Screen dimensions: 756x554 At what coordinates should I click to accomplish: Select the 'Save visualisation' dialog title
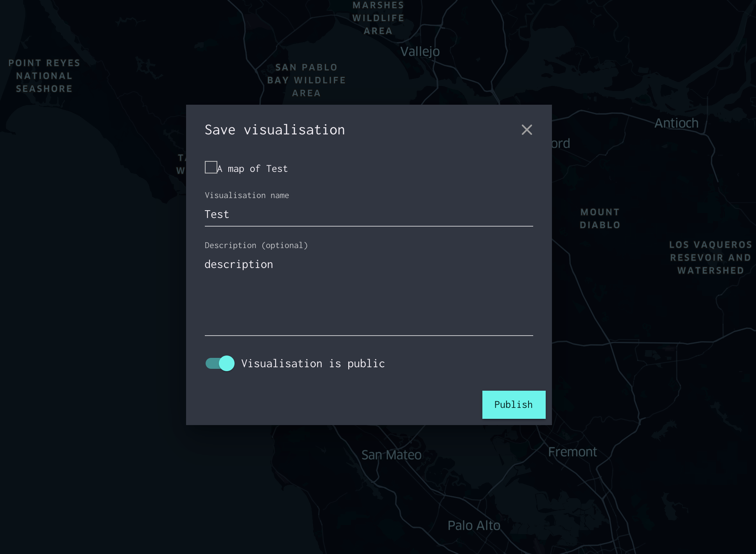[275, 130]
